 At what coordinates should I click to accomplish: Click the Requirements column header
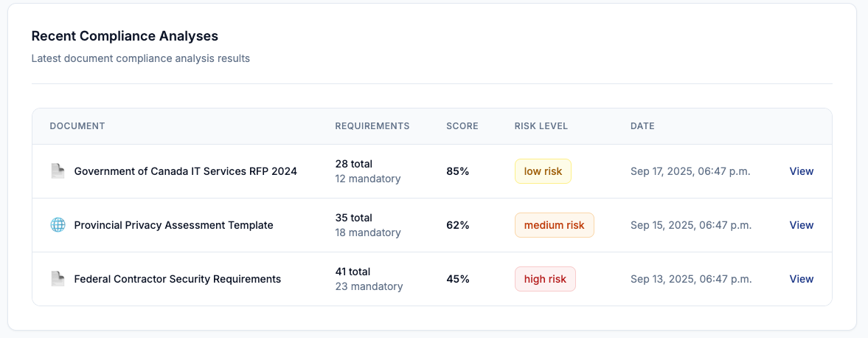coord(372,126)
